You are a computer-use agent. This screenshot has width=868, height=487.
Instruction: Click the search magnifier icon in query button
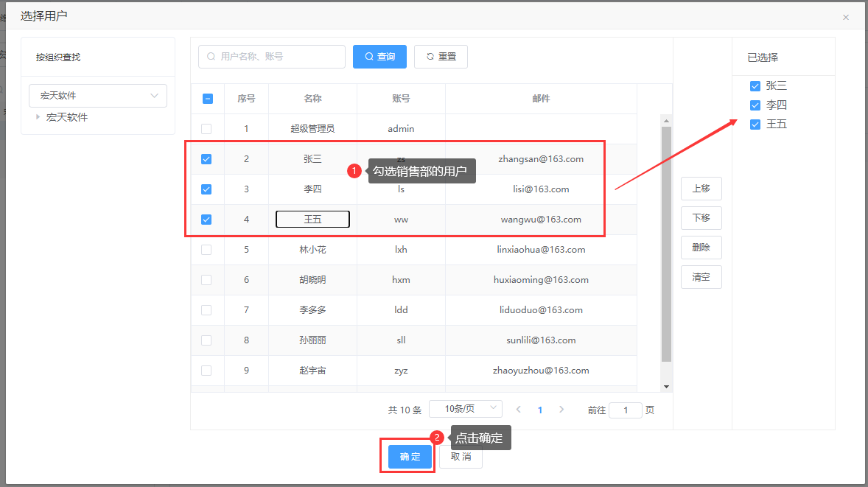[x=368, y=57]
